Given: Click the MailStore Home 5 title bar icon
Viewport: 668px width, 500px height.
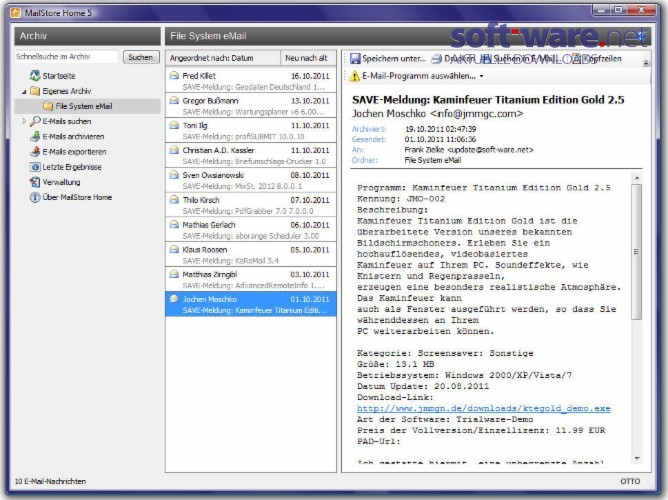Looking at the screenshot, I should pos(16,13).
